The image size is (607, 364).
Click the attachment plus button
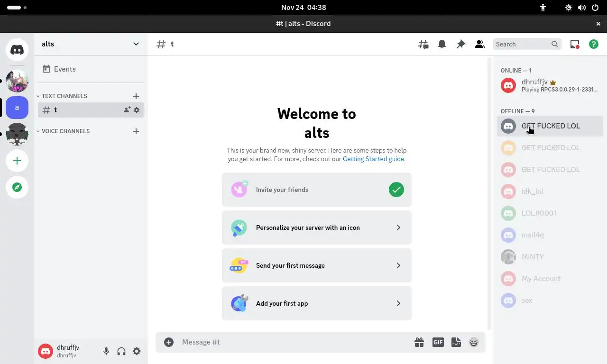[169, 342]
